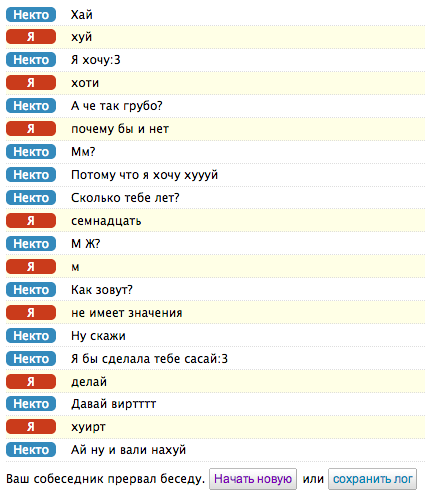425x496 pixels.
Task: Select the Некто badge next to "Мм?"
Action: pos(31,152)
